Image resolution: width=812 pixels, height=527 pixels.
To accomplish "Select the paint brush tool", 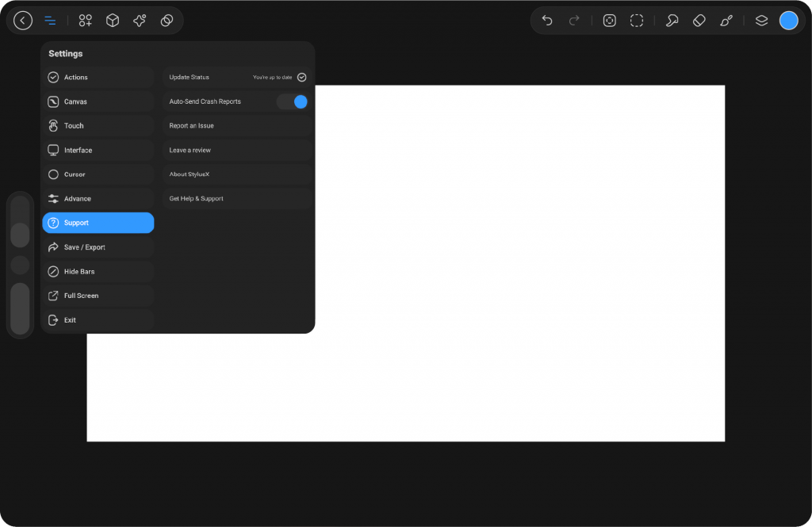I will point(726,21).
